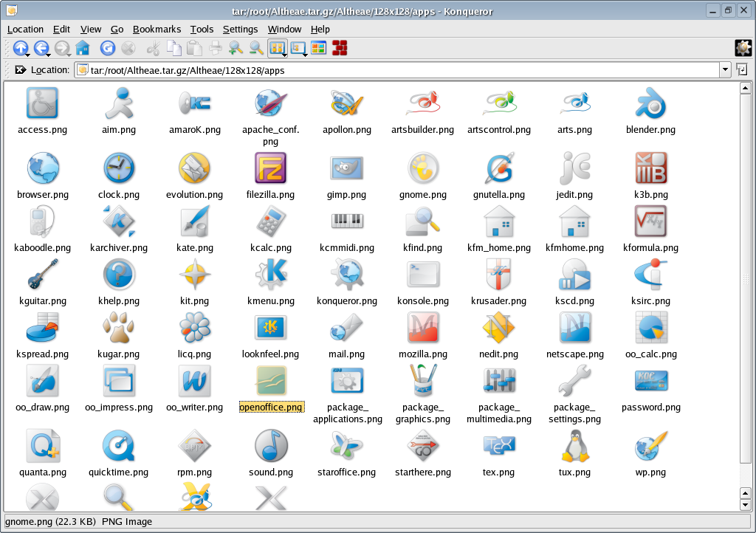
Task: Select the oo_writer.png icon
Action: click(x=195, y=381)
